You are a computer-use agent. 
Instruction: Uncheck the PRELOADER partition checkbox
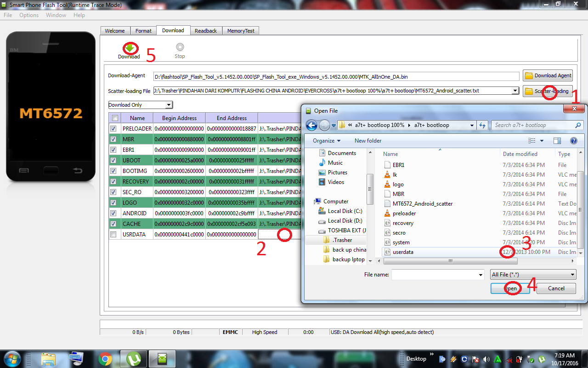tap(113, 129)
